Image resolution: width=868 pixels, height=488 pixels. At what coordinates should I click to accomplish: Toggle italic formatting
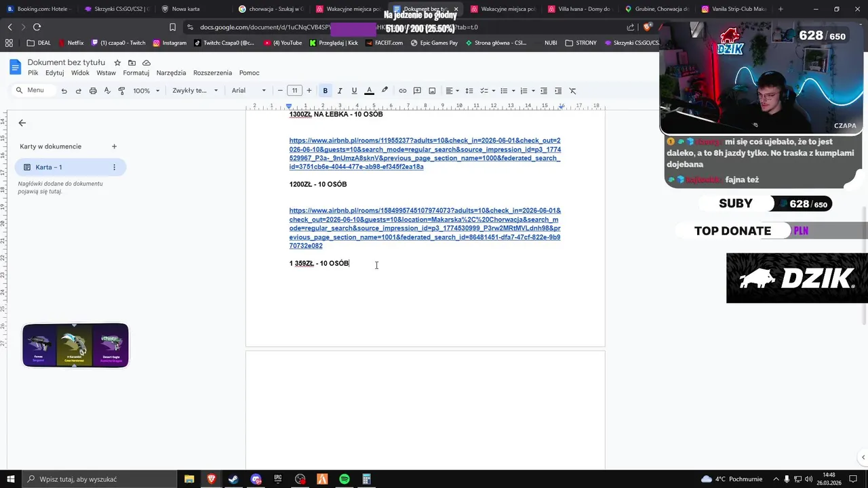click(x=340, y=91)
